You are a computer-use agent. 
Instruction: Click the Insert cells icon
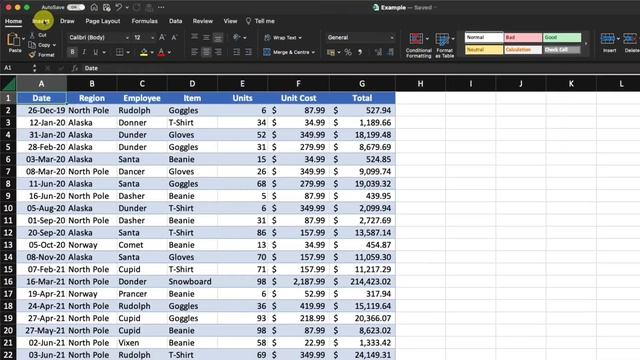[608, 39]
